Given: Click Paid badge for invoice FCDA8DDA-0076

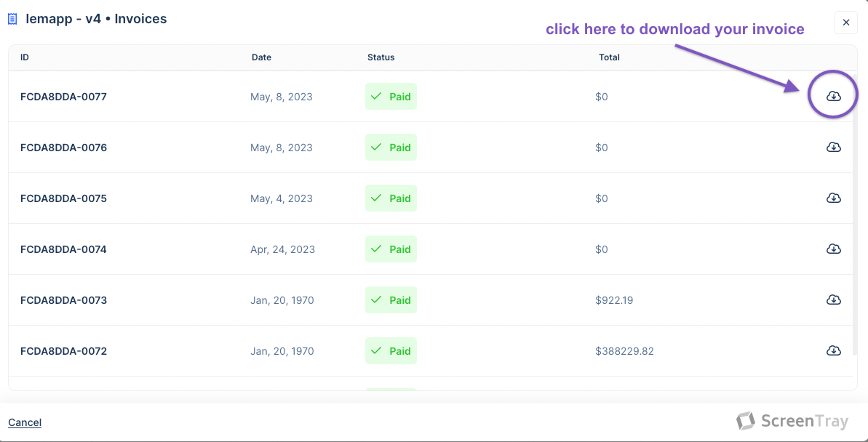Looking at the screenshot, I should [391, 148].
